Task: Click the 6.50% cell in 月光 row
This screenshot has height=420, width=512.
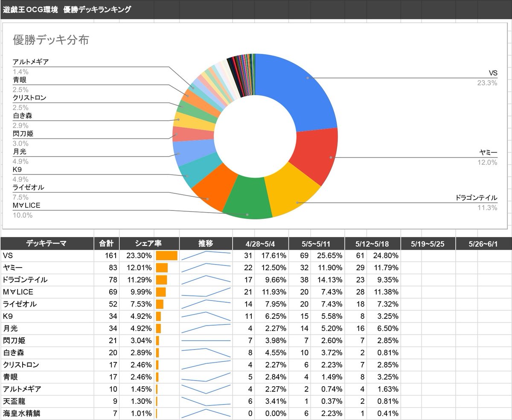Action: 384,328
